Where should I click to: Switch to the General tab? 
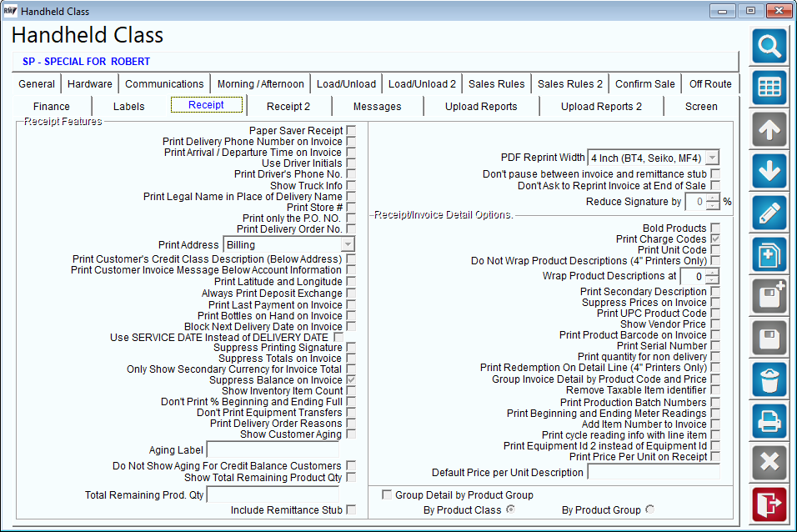pyautogui.click(x=37, y=84)
